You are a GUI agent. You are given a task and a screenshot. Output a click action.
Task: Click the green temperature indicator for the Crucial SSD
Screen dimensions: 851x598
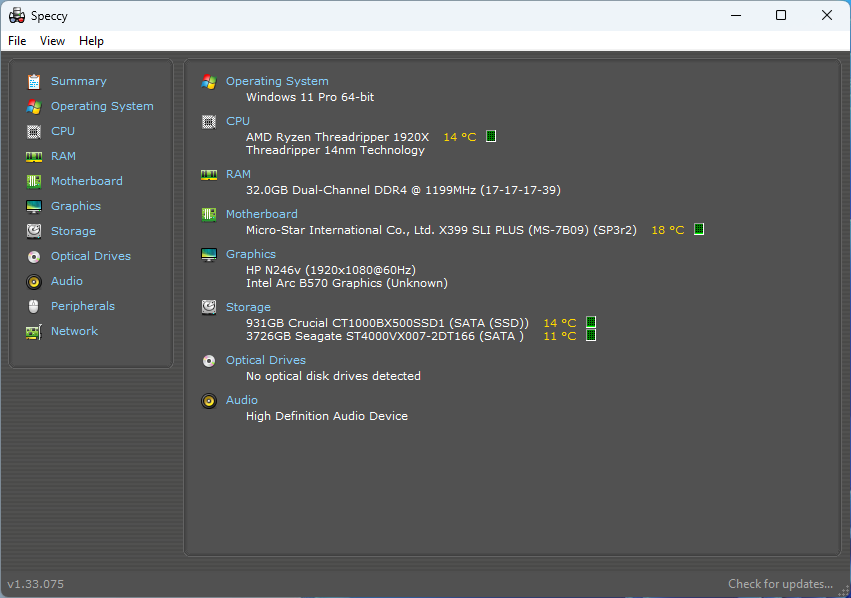click(x=591, y=322)
